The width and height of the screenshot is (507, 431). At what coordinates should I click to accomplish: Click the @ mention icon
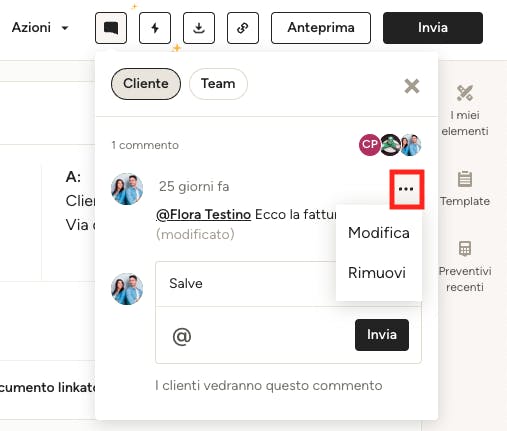point(182,336)
